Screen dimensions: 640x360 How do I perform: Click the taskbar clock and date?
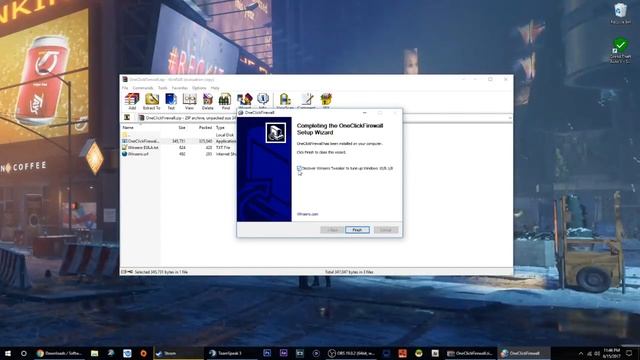click(611, 353)
